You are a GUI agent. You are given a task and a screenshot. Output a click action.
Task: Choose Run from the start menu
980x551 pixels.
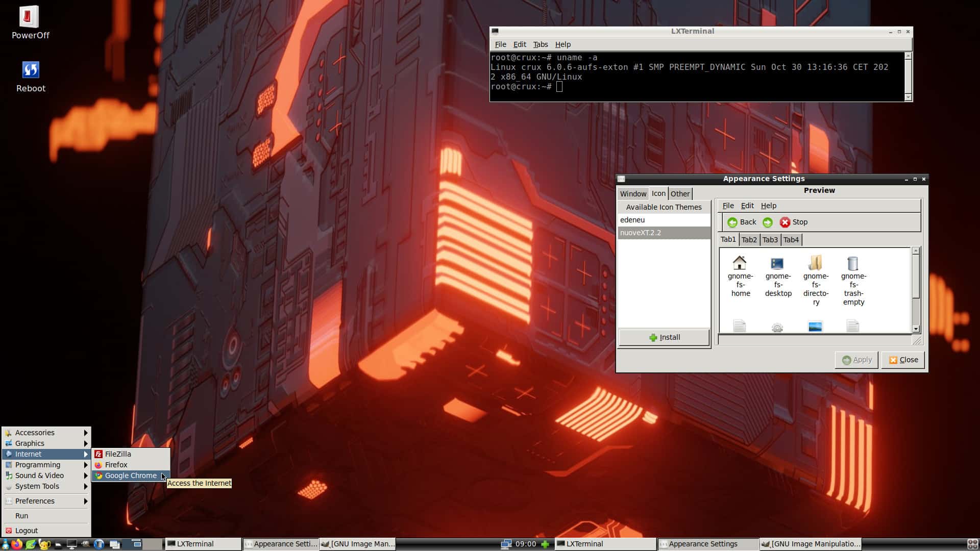[x=46, y=516]
